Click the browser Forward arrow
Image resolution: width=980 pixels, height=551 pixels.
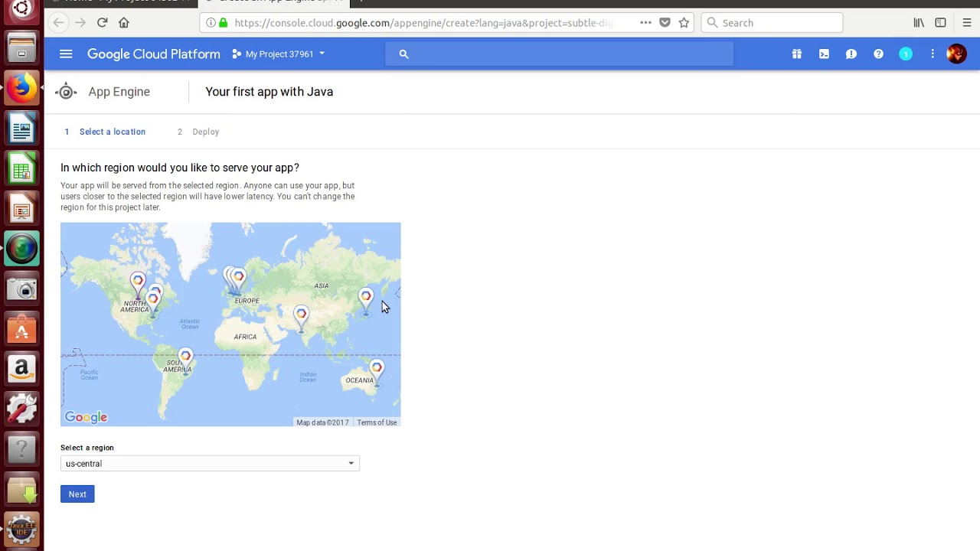(80, 23)
